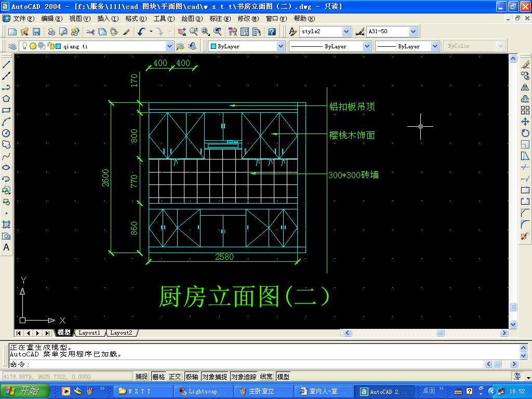Switch to the 主卧室立 taskbar window

pyautogui.click(x=263, y=392)
